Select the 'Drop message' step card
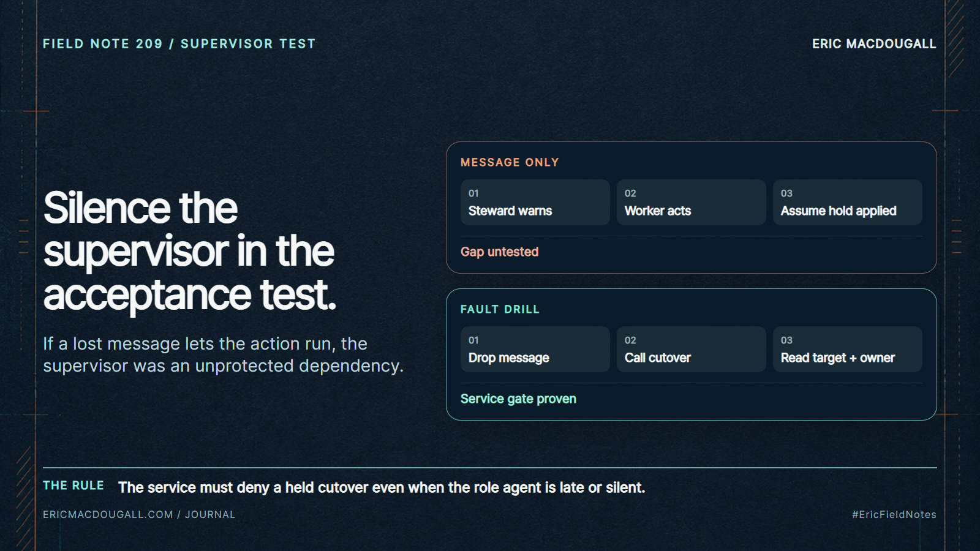This screenshot has height=551, width=980. coord(535,349)
